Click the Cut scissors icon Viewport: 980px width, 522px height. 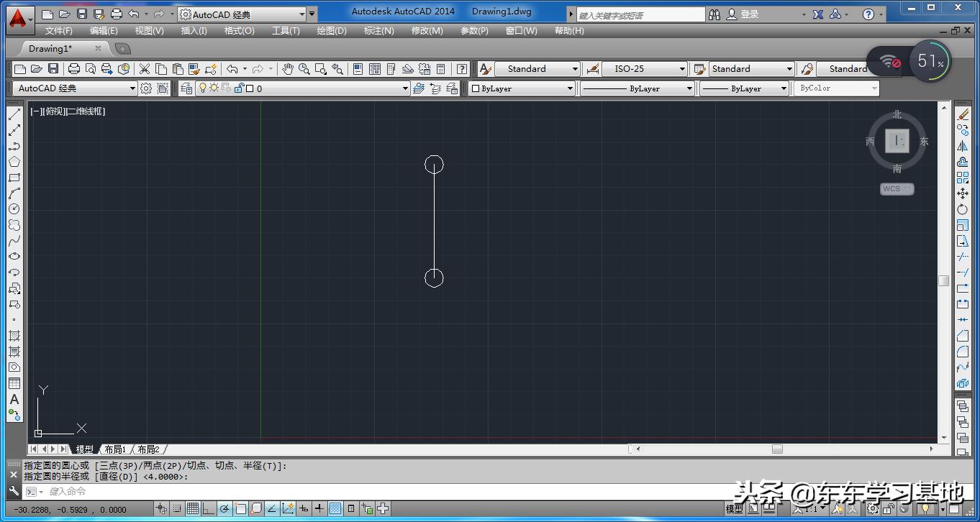[x=145, y=69]
